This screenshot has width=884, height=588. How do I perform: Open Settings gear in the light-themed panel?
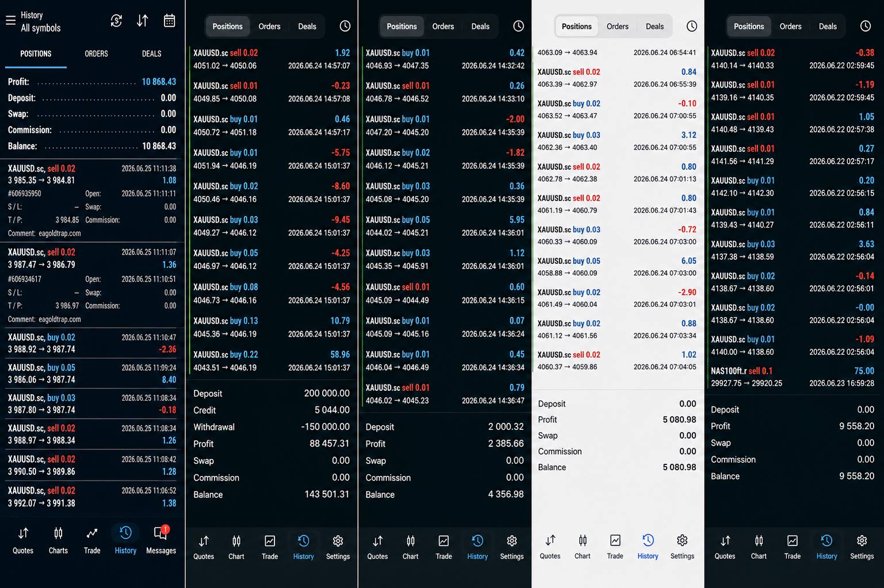682,547
